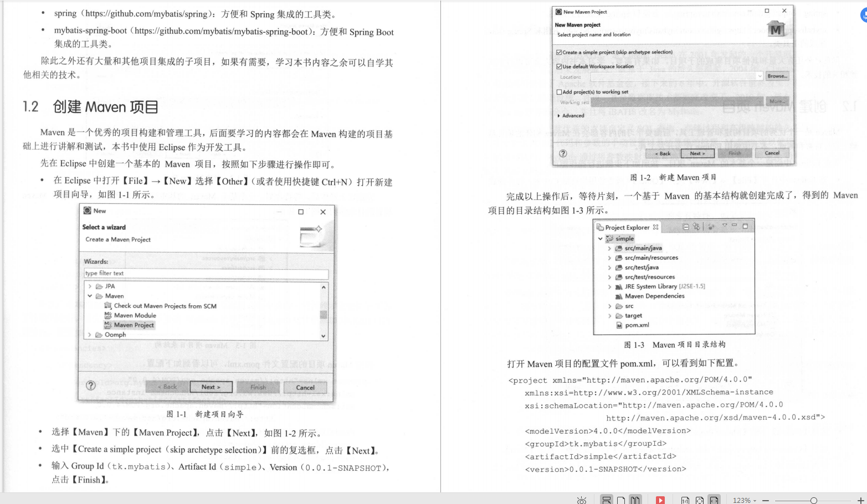
Task: Click Next in the New wizard dialog
Action: [x=211, y=387]
